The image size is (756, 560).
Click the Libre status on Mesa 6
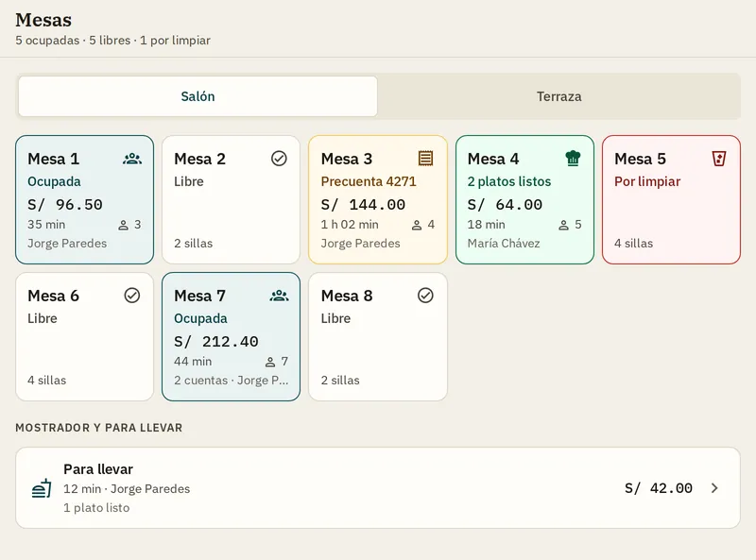point(43,318)
